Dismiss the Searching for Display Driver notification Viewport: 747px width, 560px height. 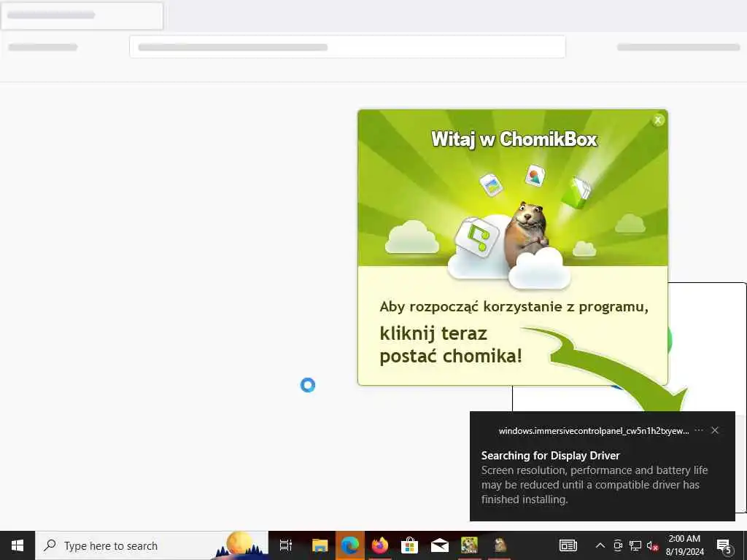coord(715,430)
